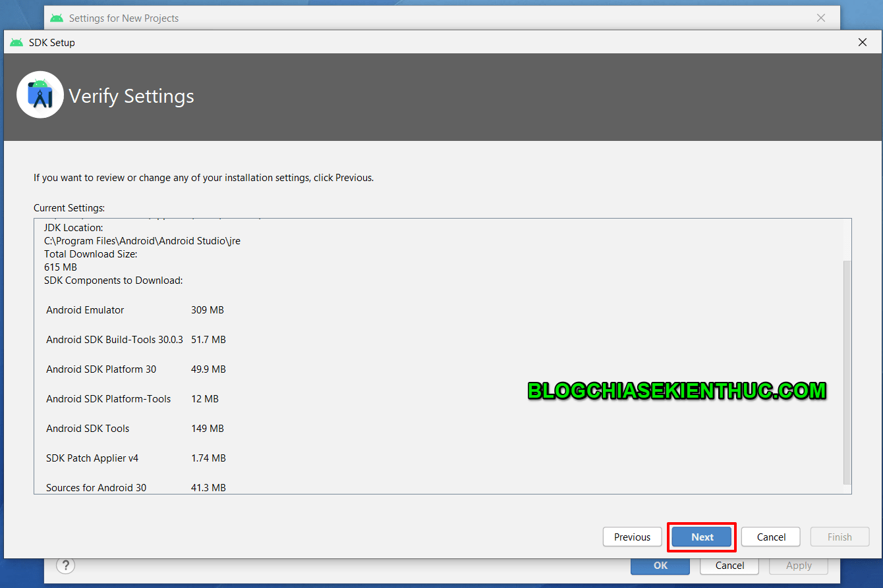Click the JDK Location label

point(74,228)
